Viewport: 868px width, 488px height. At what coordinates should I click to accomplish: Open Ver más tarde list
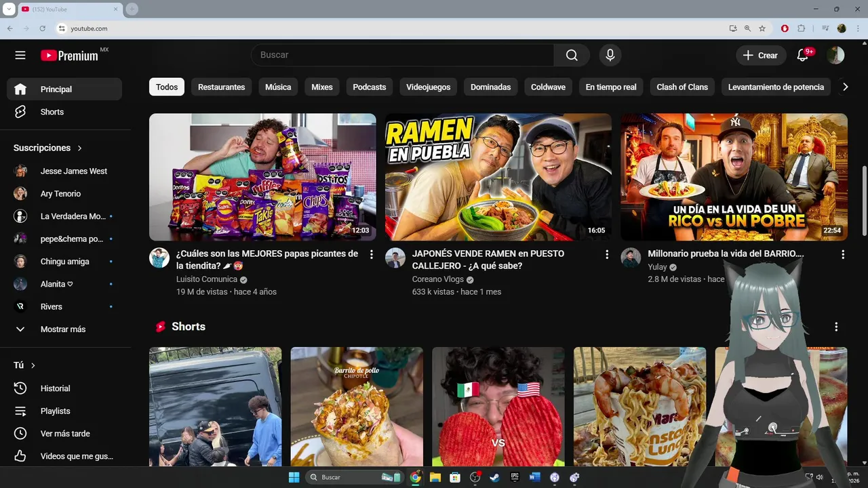[x=64, y=433]
